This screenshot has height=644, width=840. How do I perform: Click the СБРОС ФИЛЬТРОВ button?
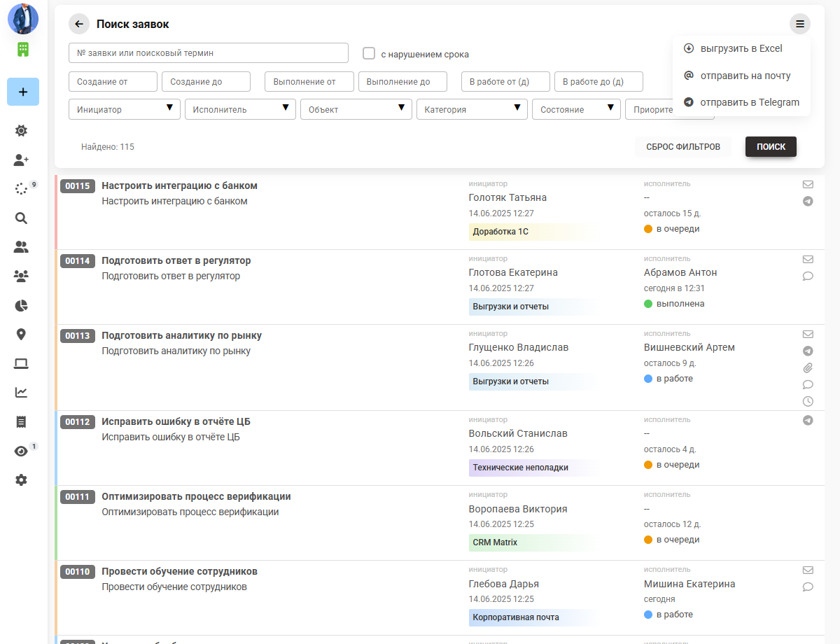[682, 147]
